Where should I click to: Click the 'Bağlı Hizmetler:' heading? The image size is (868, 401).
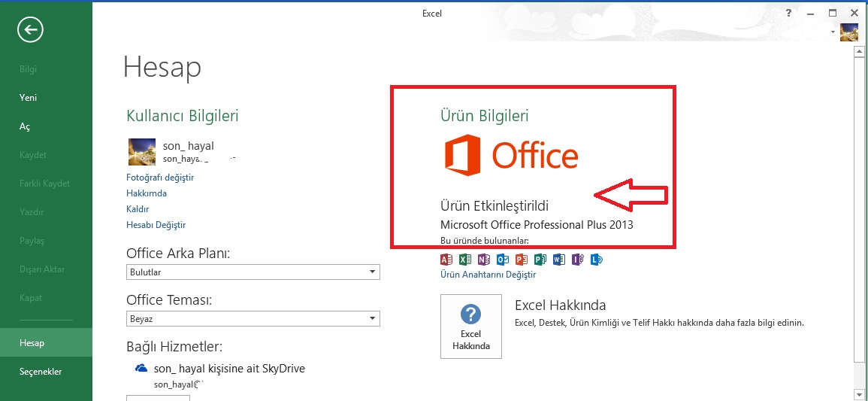pyautogui.click(x=174, y=348)
